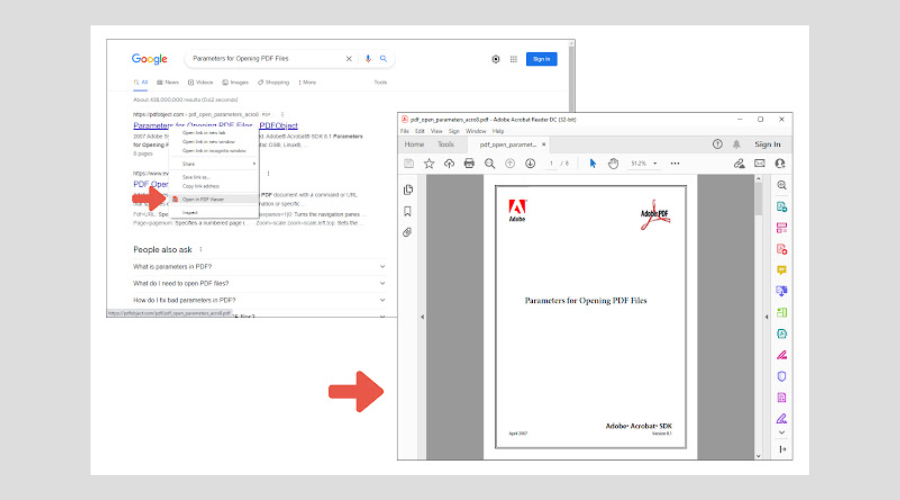Click the search tools magnifier in right pane

782,185
